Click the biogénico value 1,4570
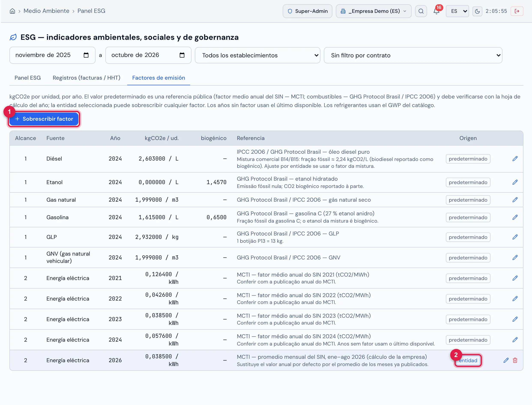This screenshot has height=405, width=532. [216, 182]
